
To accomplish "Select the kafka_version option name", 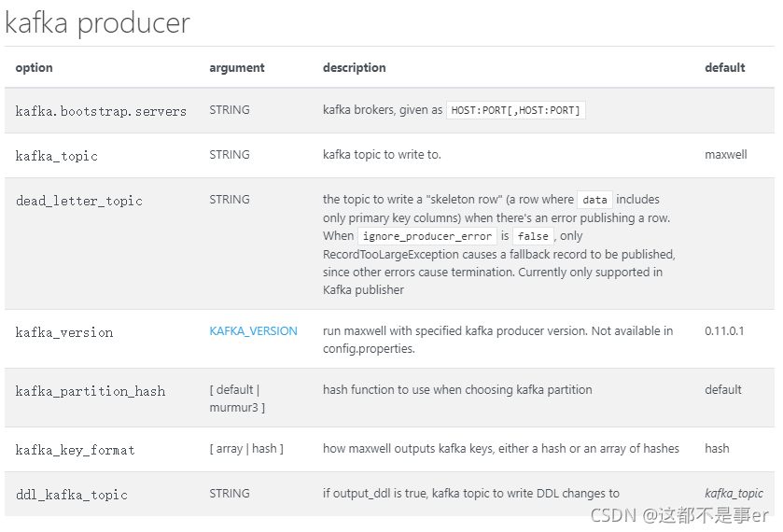I will [x=63, y=332].
